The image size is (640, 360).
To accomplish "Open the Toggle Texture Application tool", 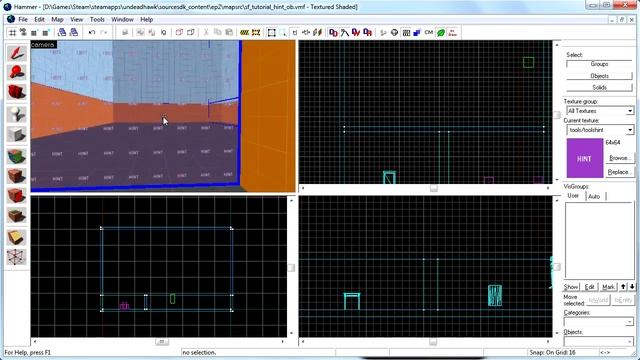I will (16, 156).
